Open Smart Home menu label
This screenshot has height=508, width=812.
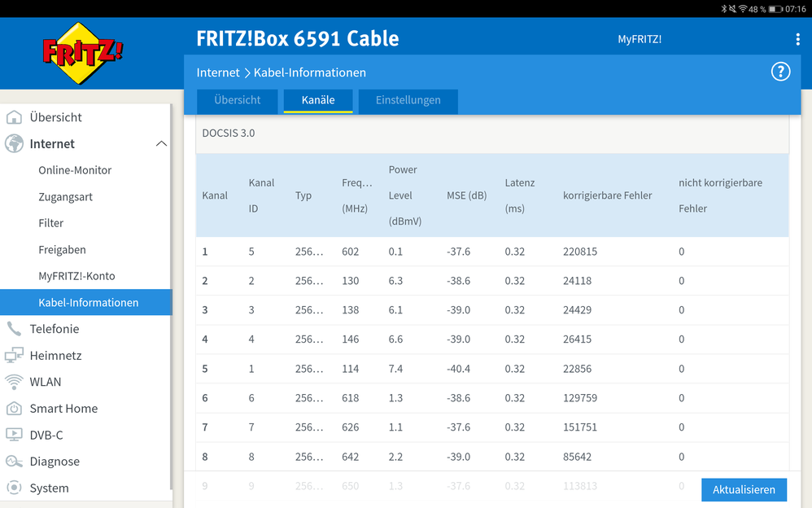(63, 409)
